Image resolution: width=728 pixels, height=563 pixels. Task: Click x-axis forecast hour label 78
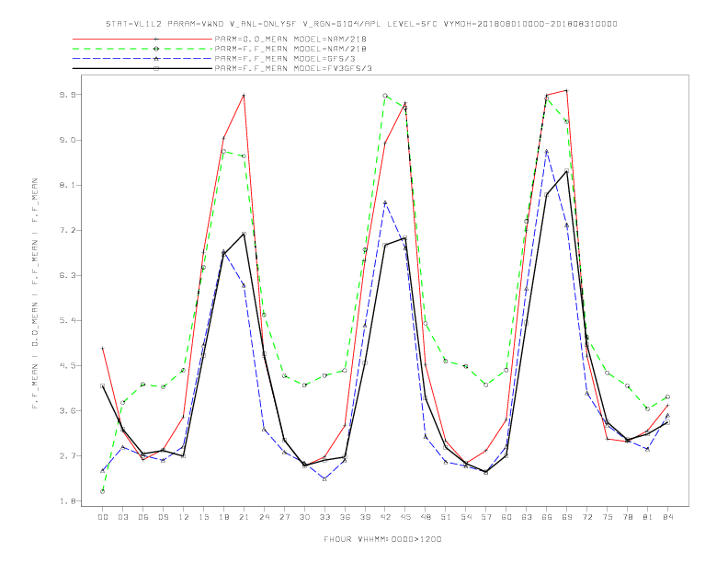click(x=627, y=517)
